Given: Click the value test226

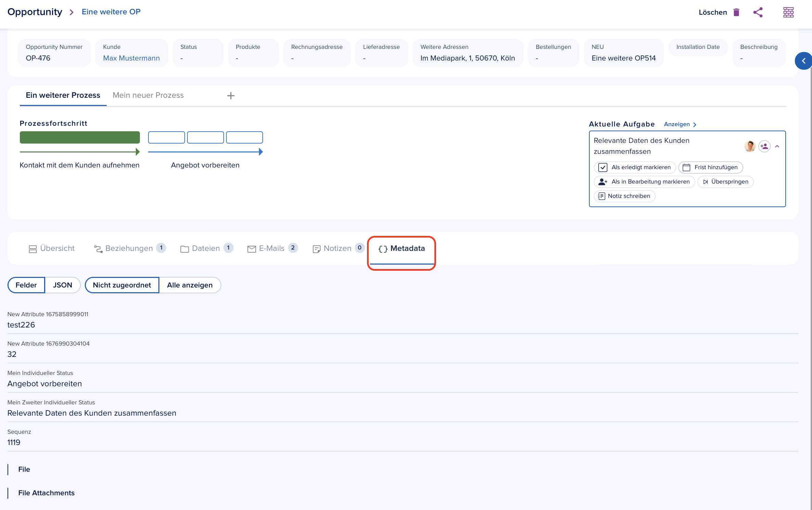Looking at the screenshot, I should [x=21, y=325].
